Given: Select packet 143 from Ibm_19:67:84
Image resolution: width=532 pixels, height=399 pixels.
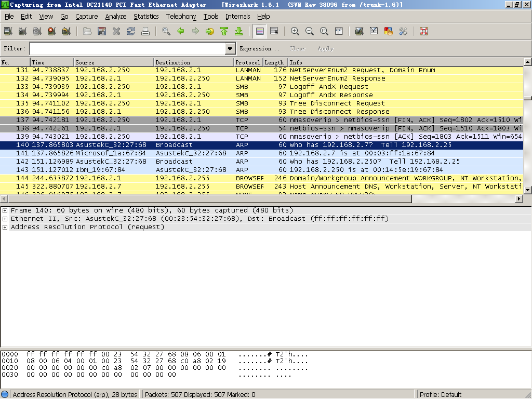Looking at the screenshot, I should [262, 170].
